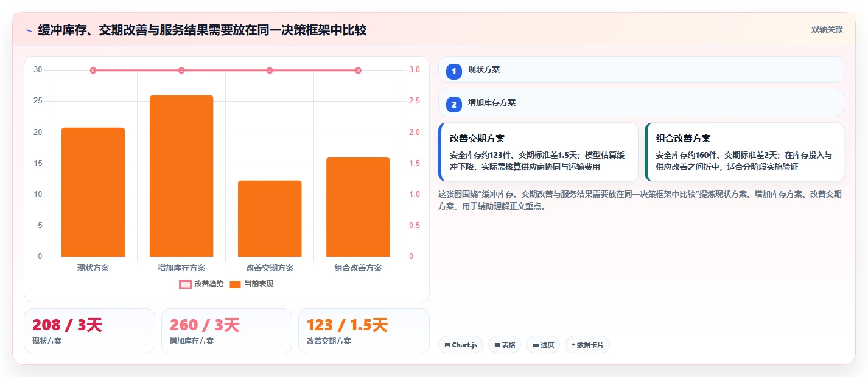The height and width of the screenshot is (377, 868).
Task: Click the summary paragraph starting 这张图围绕
Action: point(640,200)
